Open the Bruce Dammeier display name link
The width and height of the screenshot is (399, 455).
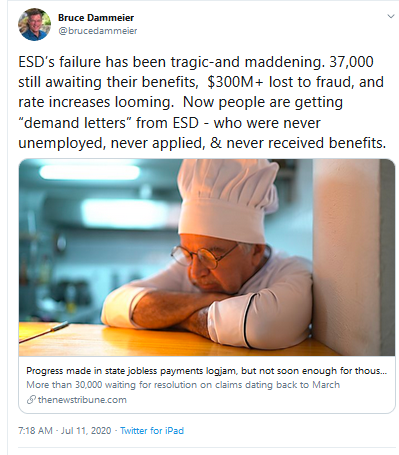click(x=96, y=17)
